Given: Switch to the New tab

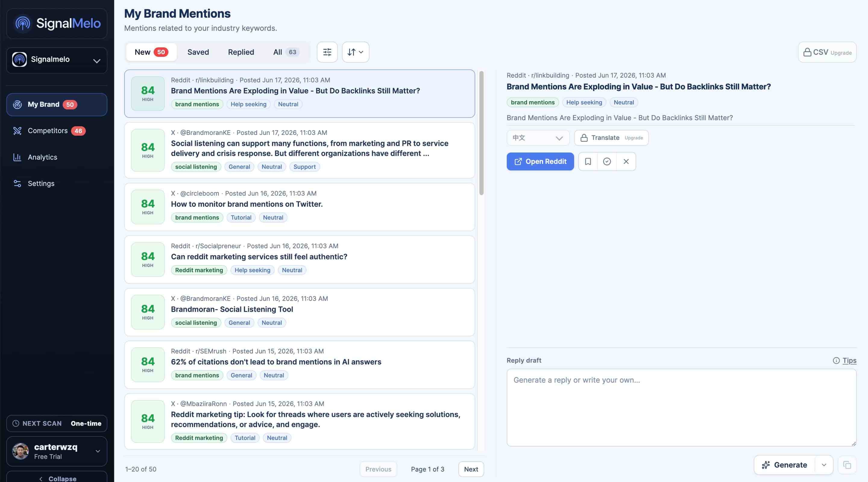Looking at the screenshot, I should [151, 52].
